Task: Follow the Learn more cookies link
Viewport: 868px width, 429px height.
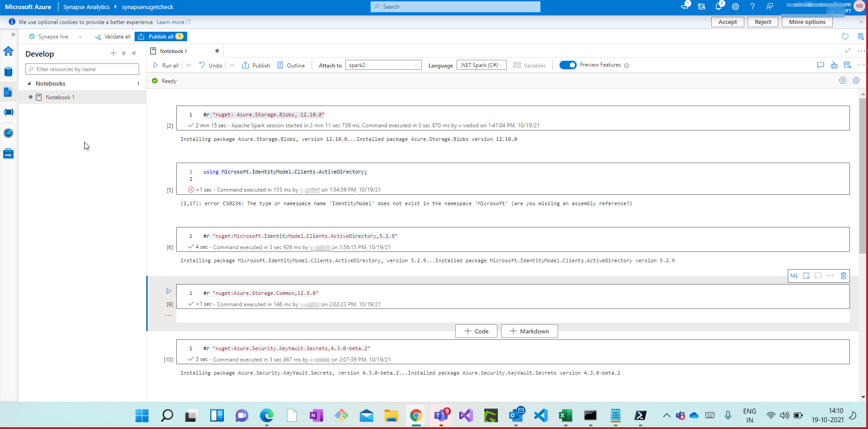Action: [x=174, y=22]
